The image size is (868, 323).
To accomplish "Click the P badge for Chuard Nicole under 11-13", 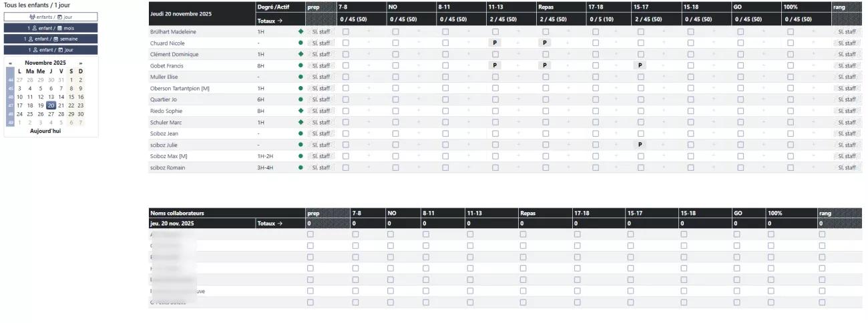I will [495, 43].
